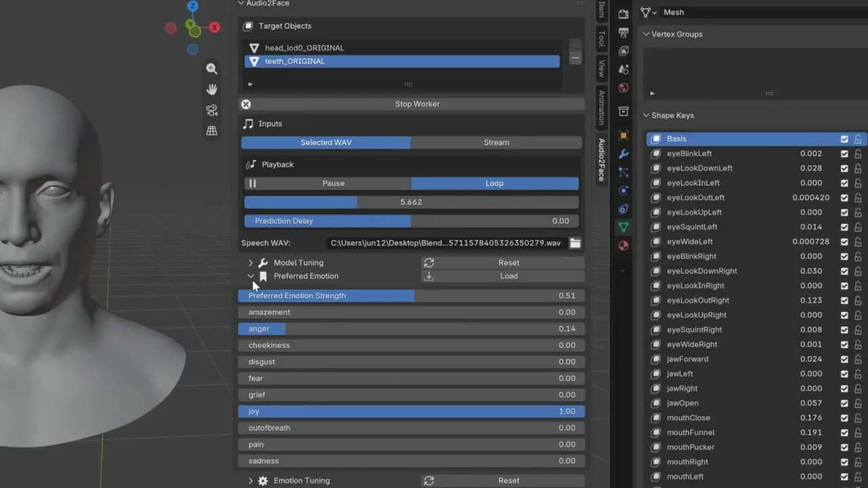The width and height of the screenshot is (868, 488).
Task: Open the Render properties tab icon
Action: pos(624,14)
